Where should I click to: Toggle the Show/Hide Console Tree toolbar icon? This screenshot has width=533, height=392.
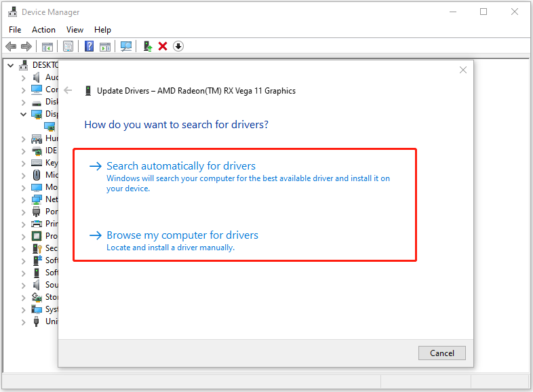click(47, 47)
